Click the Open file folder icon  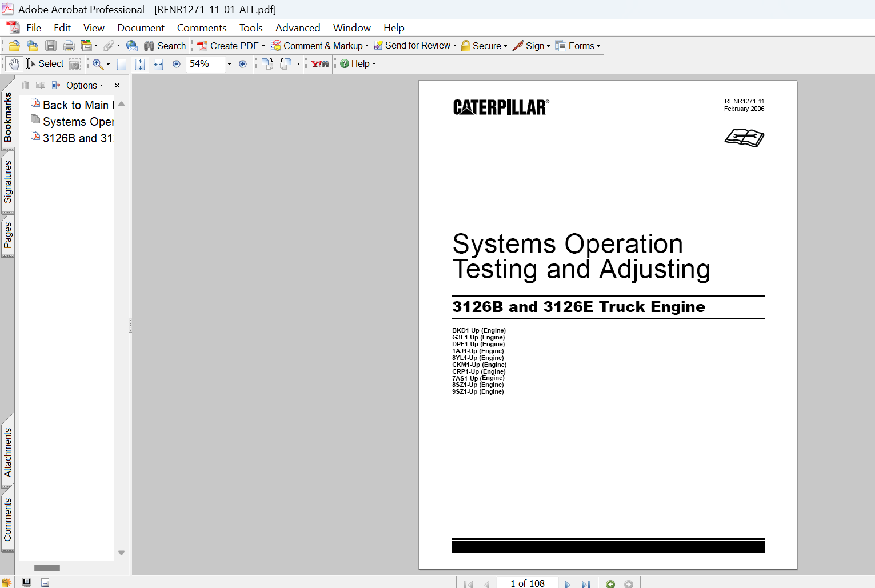14,46
